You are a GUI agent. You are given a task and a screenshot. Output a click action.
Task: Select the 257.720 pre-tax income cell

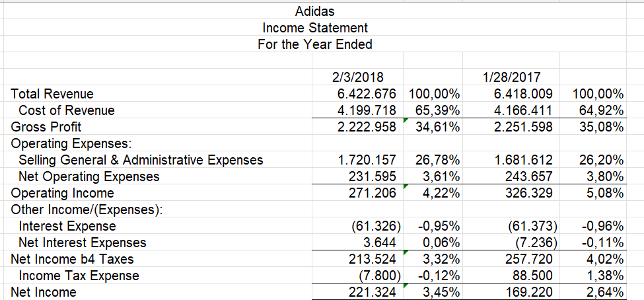tap(528, 259)
